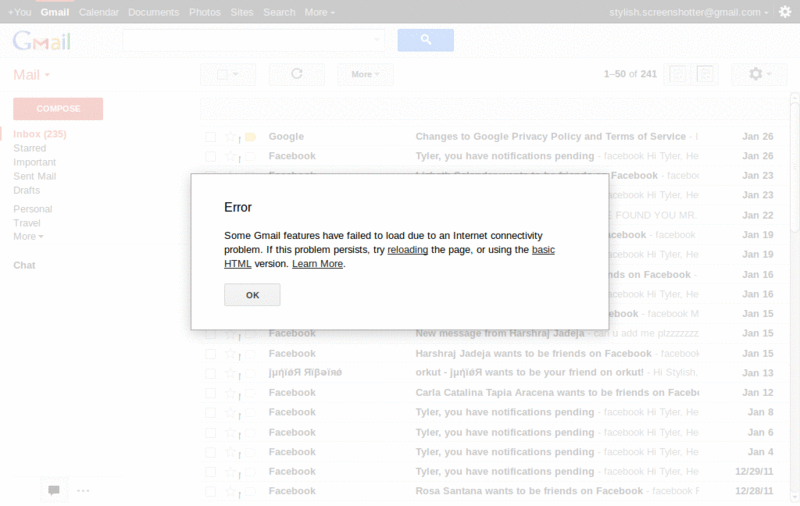The width and height of the screenshot is (800, 506).
Task: Open the More menu in the top bar
Action: (319, 12)
